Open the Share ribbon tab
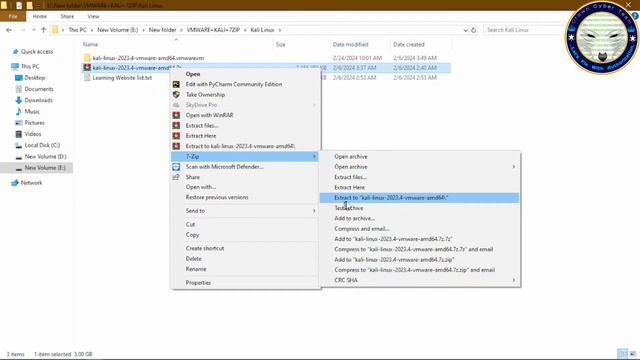This screenshot has height=360, width=640. tap(67, 16)
